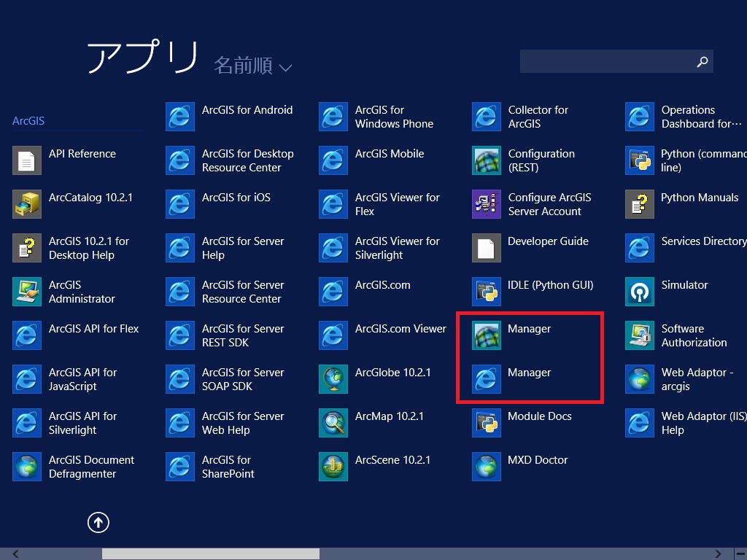Image resolution: width=747 pixels, height=560 pixels.
Task: Open Services Directory browser icon
Action: tap(639, 248)
